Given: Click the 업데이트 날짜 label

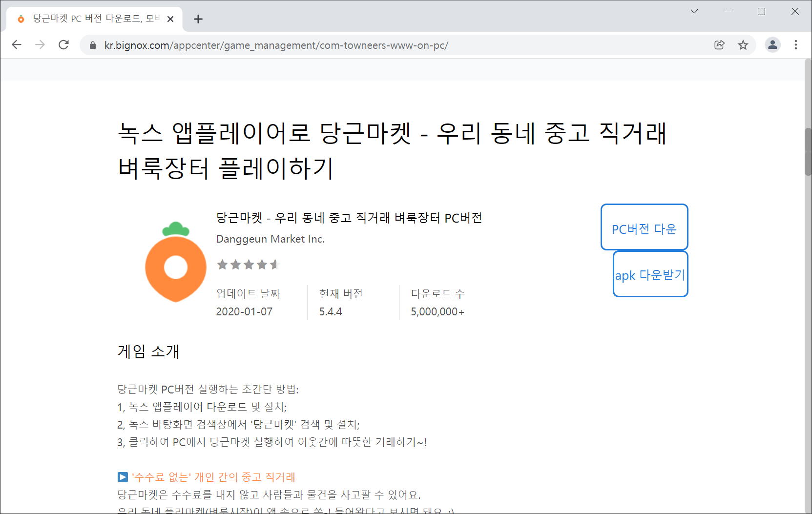Looking at the screenshot, I should click(248, 293).
